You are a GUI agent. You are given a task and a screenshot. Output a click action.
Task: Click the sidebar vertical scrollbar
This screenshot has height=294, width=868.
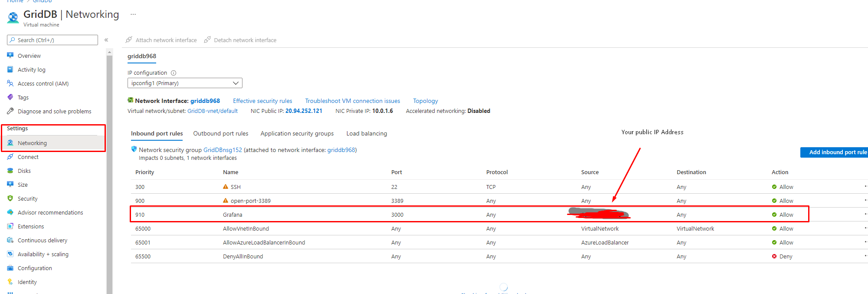[109, 174]
